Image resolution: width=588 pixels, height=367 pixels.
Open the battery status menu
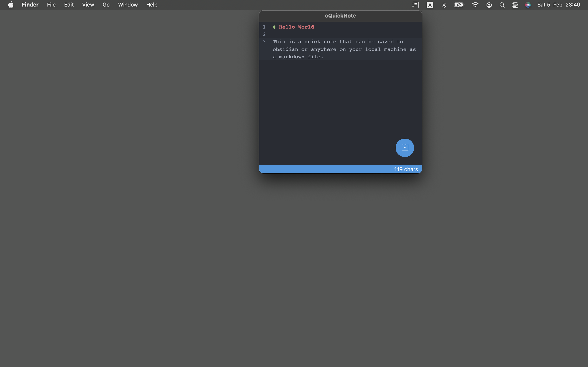pyautogui.click(x=459, y=5)
